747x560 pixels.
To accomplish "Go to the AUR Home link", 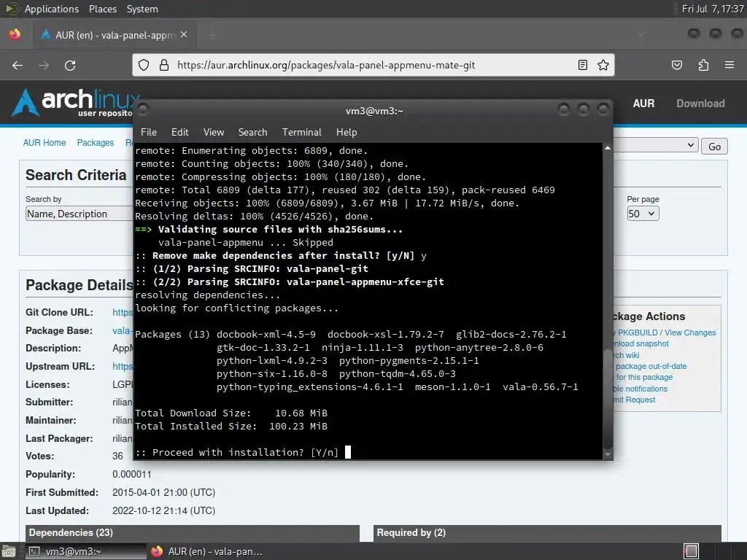I will tap(44, 143).
